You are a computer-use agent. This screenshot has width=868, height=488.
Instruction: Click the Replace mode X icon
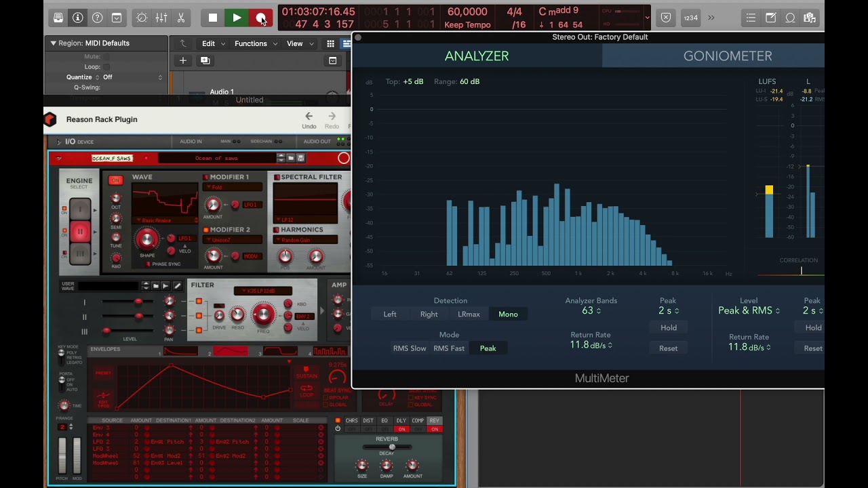(x=666, y=18)
